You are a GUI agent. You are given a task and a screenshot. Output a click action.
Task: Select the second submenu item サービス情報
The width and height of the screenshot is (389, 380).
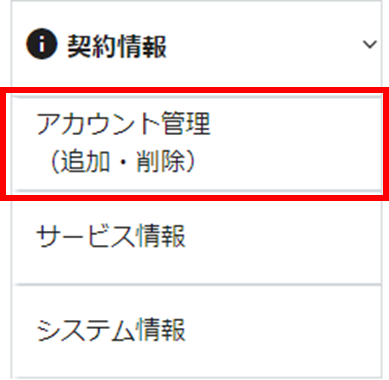click(x=197, y=237)
